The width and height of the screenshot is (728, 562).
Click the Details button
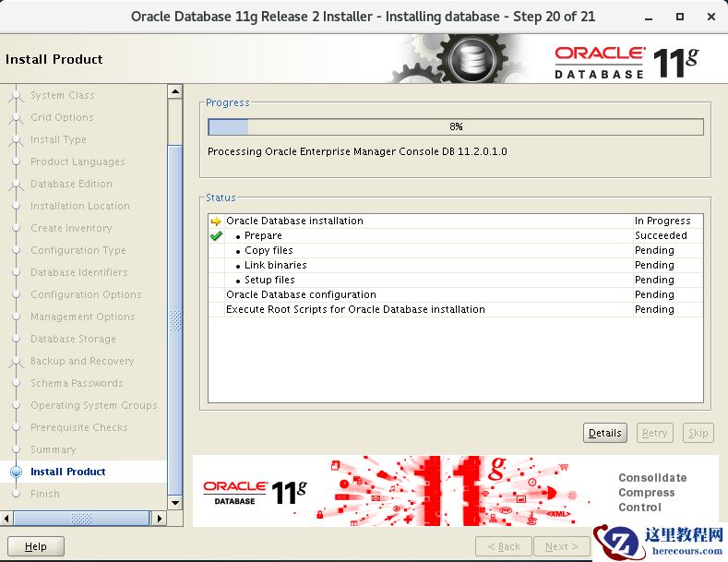(605, 433)
